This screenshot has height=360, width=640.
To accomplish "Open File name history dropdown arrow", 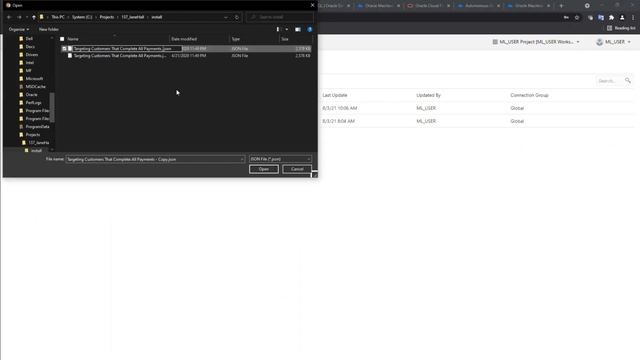I will (x=242, y=159).
